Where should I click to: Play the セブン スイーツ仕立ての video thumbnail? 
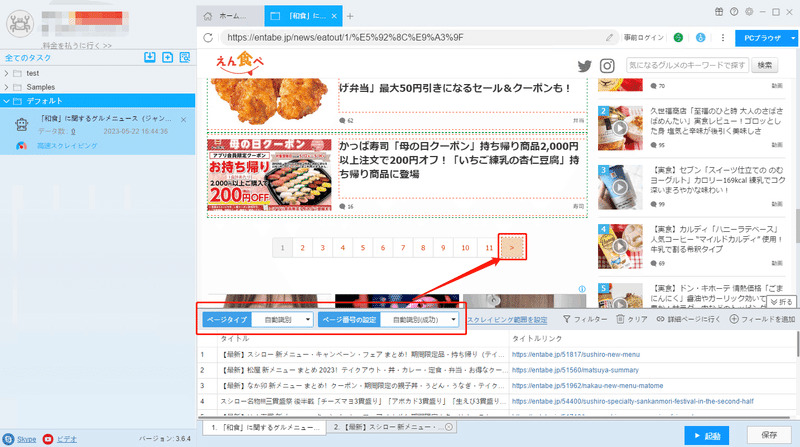(620, 187)
